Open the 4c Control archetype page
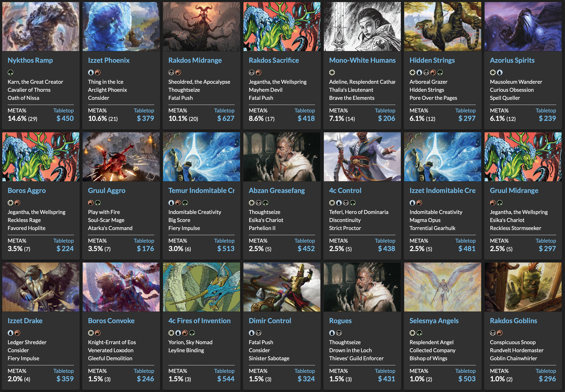Image resolution: width=565 pixels, height=392 pixels. 345,190
